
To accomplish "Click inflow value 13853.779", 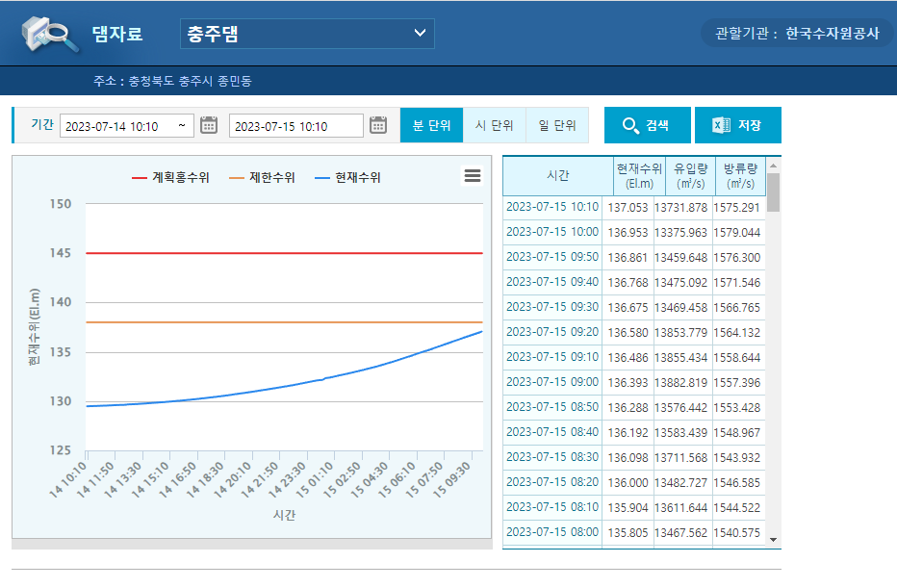I will click(x=680, y=333).
